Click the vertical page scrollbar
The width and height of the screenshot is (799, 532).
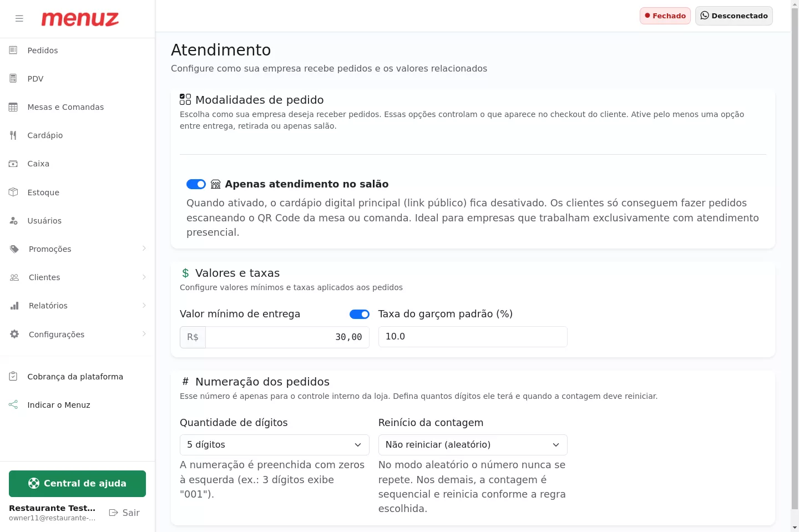pyautogui.click(x=795, y=259)
